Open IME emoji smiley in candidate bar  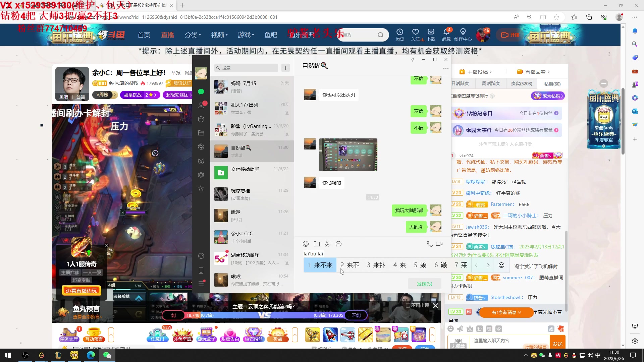[501, 265]
